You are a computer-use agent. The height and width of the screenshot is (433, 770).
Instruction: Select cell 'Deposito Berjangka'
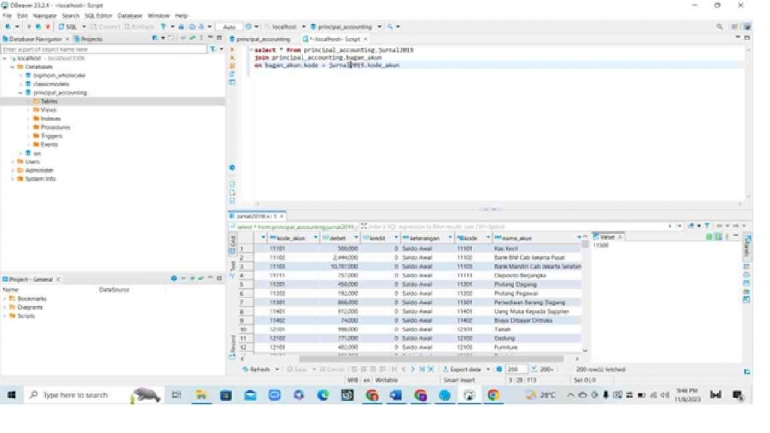(537, 275)
